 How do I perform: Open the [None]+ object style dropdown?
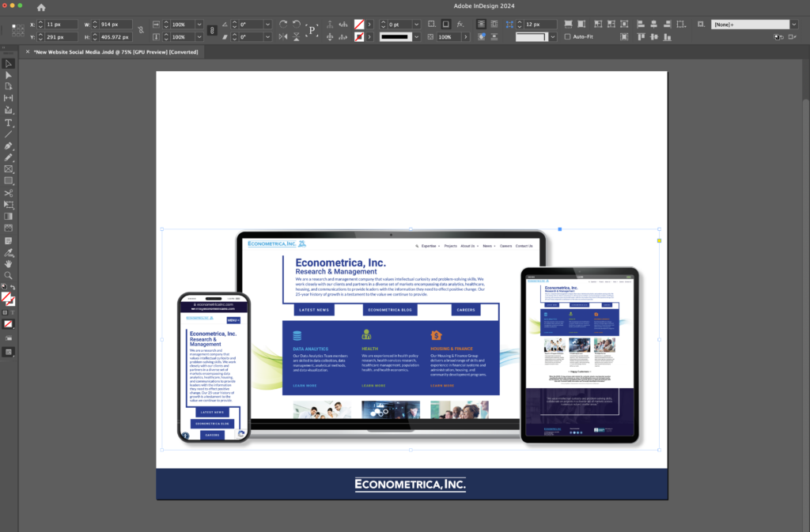coord(794,25)
